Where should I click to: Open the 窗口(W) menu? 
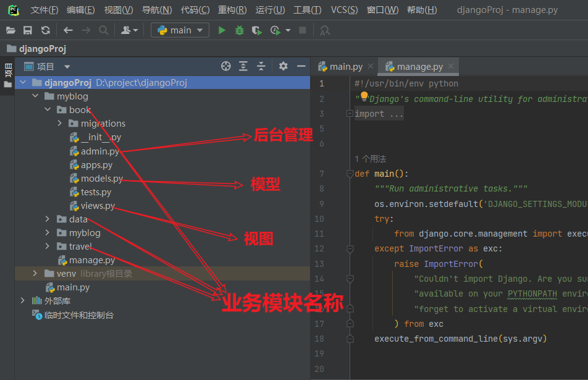(x=382, y=10)
